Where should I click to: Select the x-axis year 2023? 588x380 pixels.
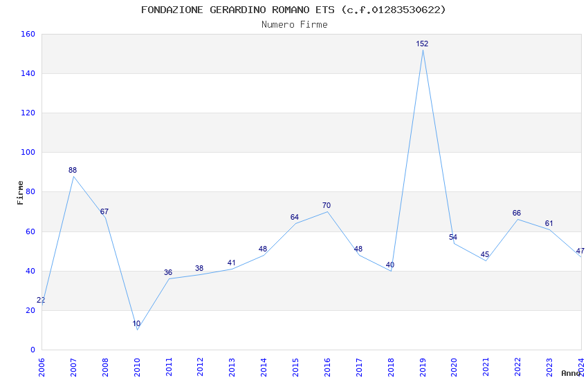[x=549, y=367]
